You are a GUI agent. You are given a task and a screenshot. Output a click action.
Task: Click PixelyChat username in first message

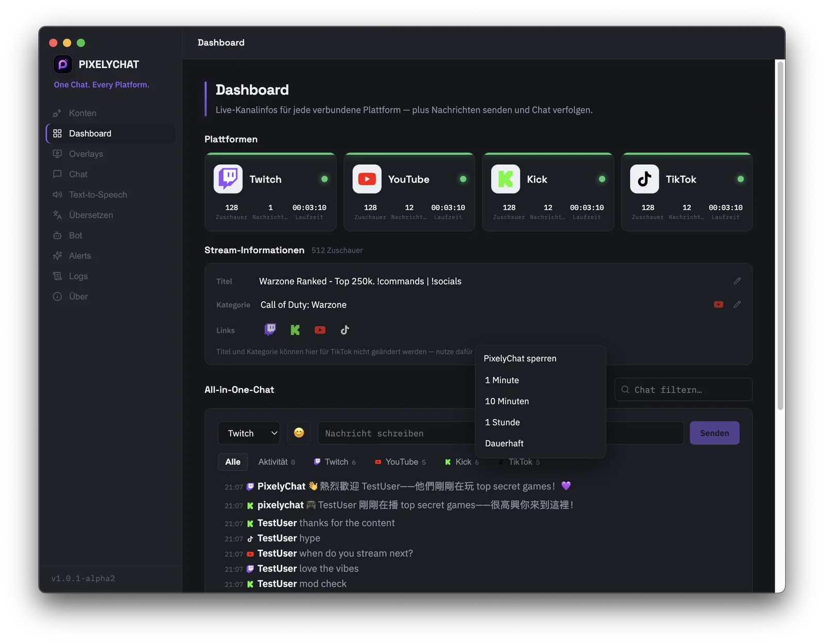[281, 486]
